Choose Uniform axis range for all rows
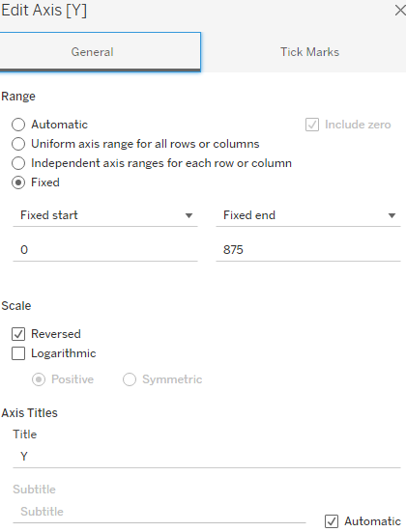 [18, 144]
